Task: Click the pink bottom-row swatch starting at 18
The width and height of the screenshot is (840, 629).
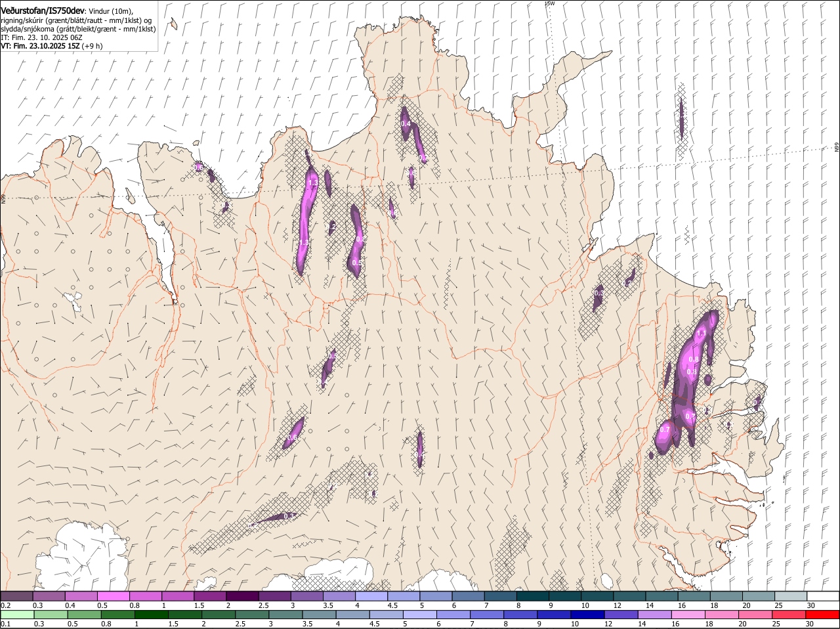Action: [x=723, y=615]
